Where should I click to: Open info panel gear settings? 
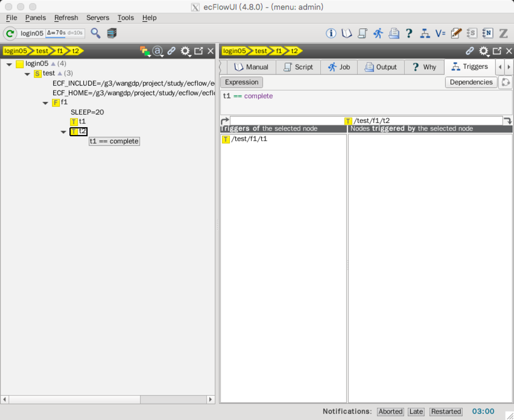click(x=484, y=51)
